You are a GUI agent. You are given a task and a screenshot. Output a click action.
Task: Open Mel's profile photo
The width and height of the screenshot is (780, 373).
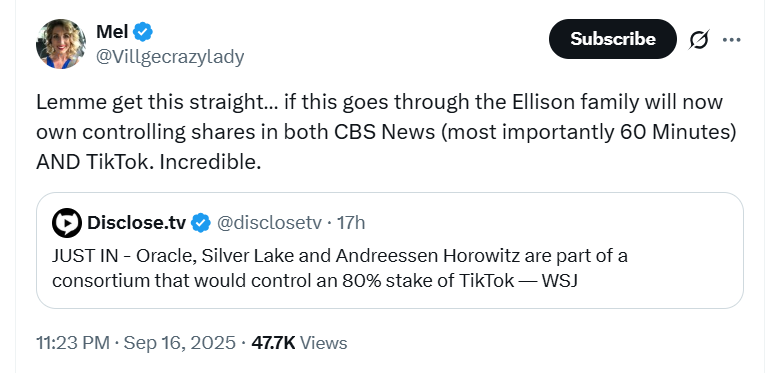click(x=61, y=44)
